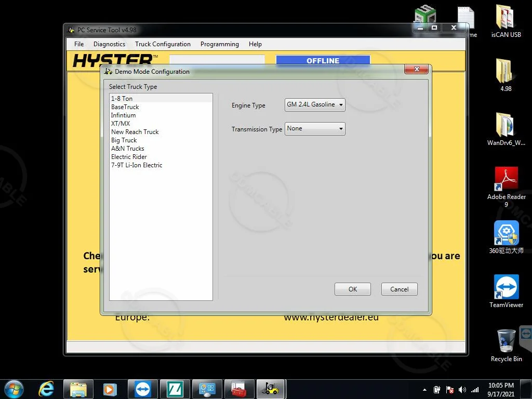Launch Adobe Reader 9 from desktop
Screen dimensions: 532x399
(506, 187)
